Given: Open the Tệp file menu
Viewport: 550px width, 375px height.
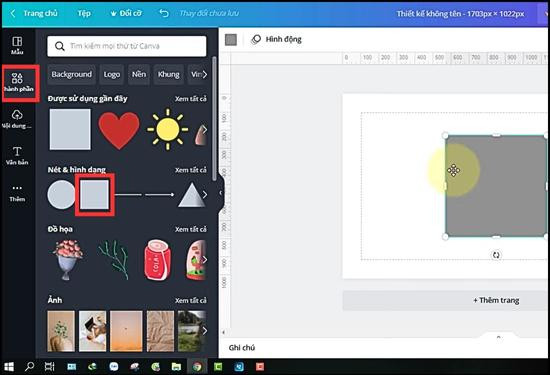Looking at the screenshot, I should pyautogui.click(x=84, y=13).
